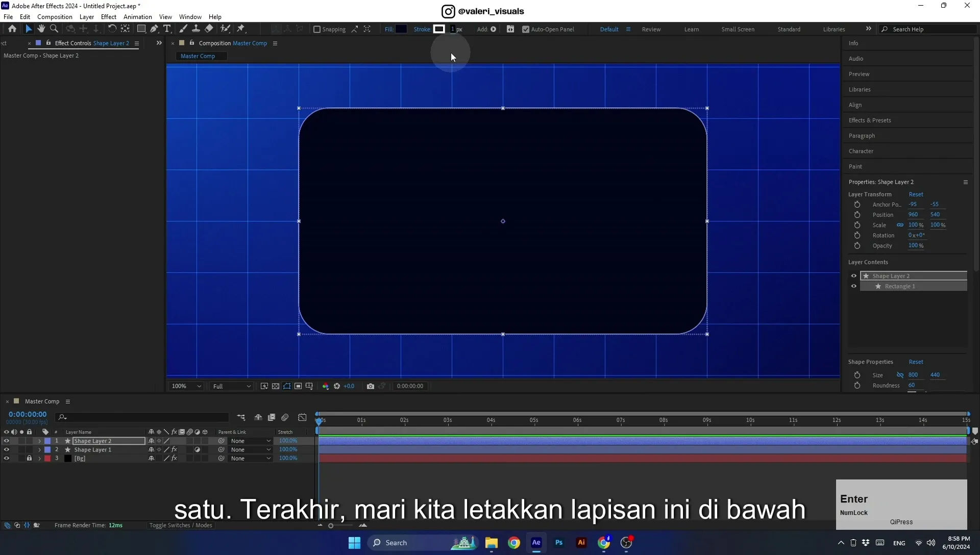Toggle Snapping checkbox
This screenshot has width=980, height=555.
[x=317, y=29]
